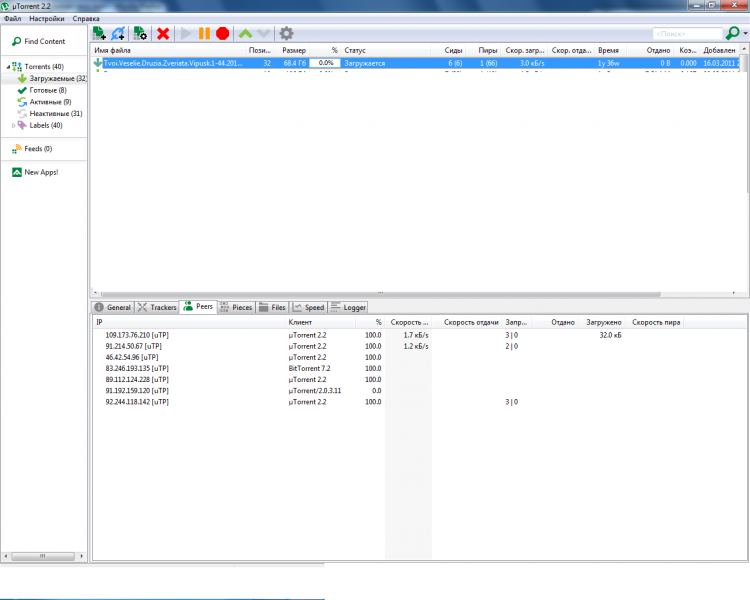The width and height of the screenshot is (750, 600).
Task: Select peer 91.192.159.120 [uTP]
Action: tap(137, 391)
